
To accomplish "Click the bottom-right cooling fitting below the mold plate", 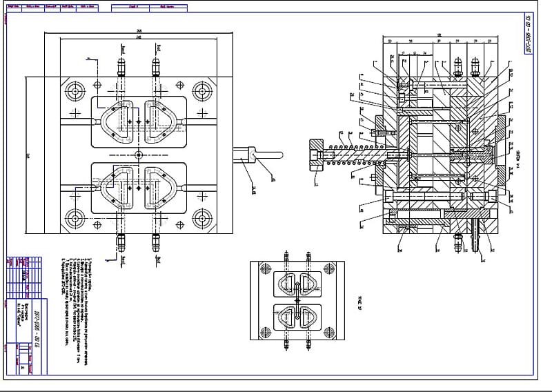I will [155, 240].
